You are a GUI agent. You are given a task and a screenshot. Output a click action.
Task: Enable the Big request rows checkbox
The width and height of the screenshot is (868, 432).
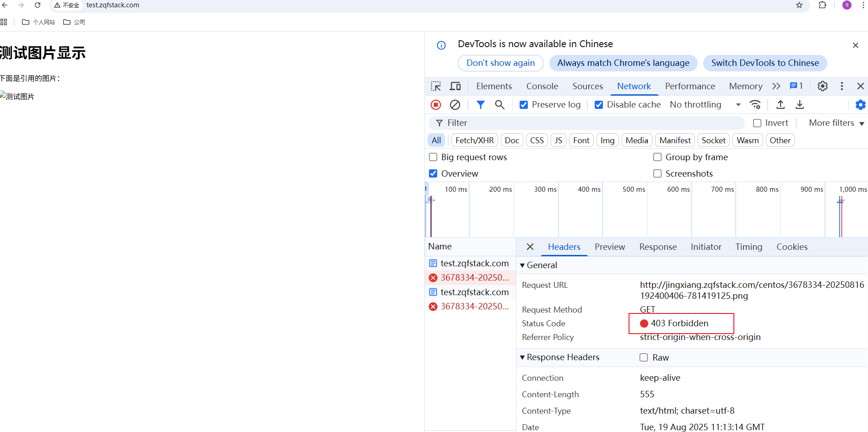[x=433, y=157]
